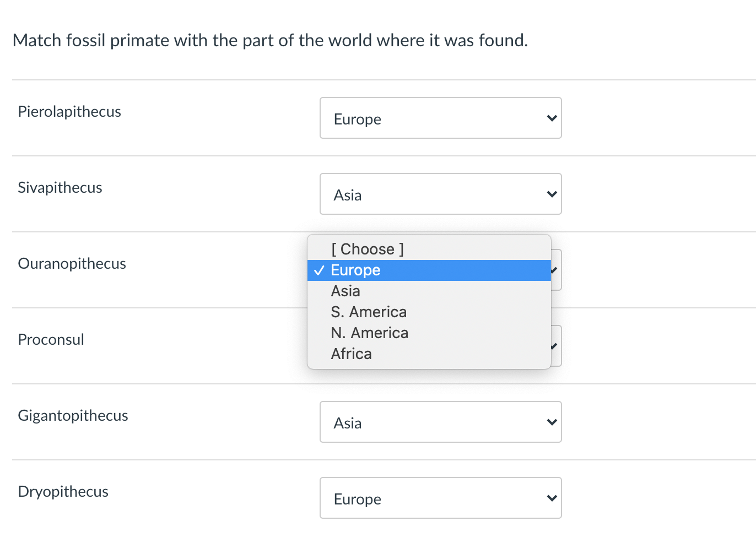Click the Dryopithecus row label
This screenshot has height=543, width=756.
pos(63,492)
